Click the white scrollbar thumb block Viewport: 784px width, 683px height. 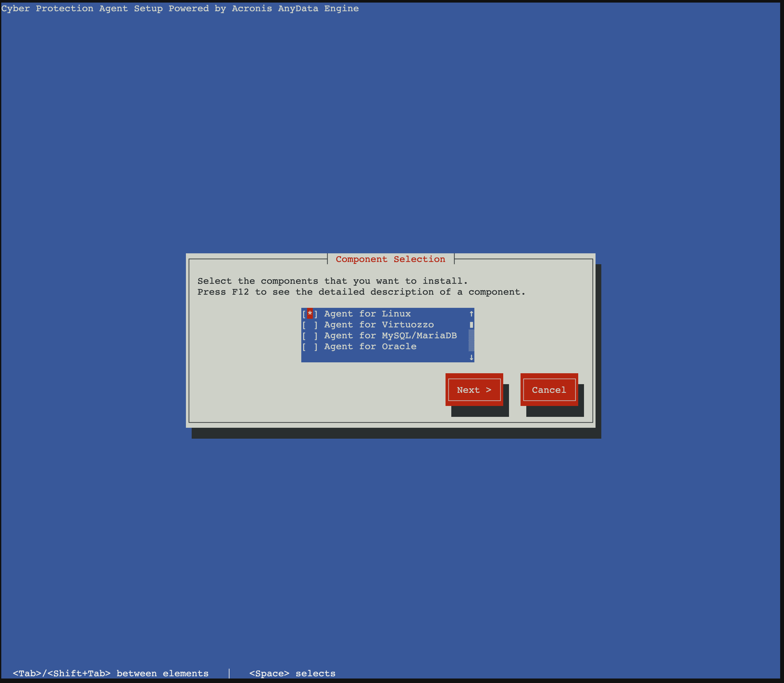click(x=471, y=325)
